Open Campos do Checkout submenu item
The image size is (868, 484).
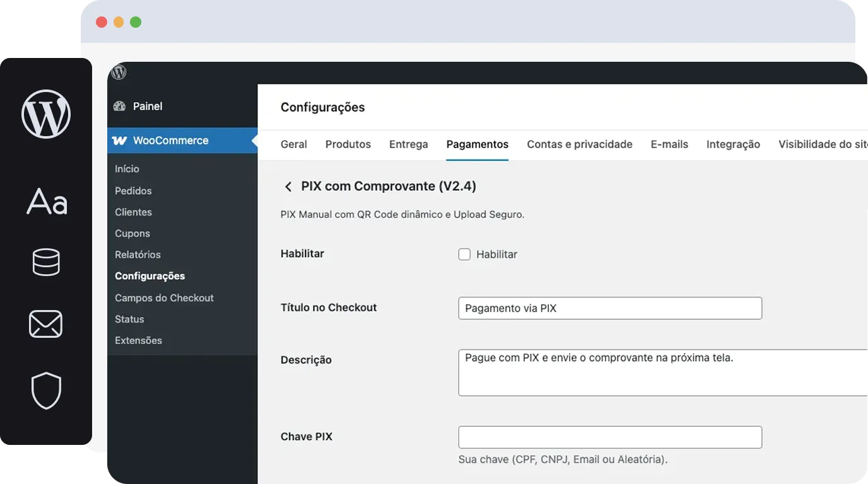(x=164, y=297)
